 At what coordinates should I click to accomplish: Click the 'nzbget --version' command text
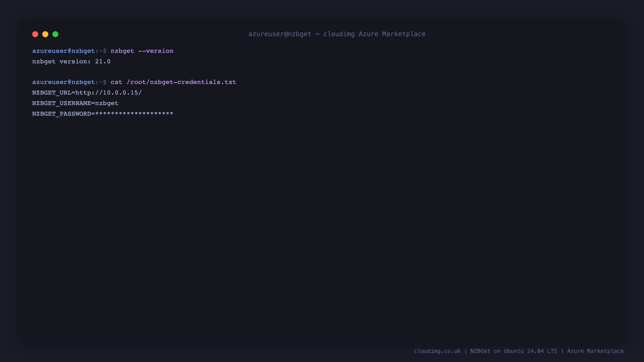(142, 51)
